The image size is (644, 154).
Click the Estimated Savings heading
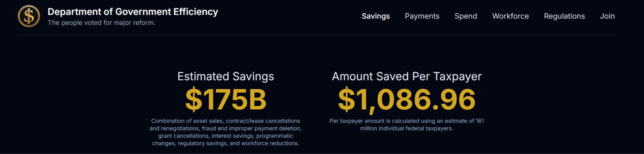(x=225, y=76)
